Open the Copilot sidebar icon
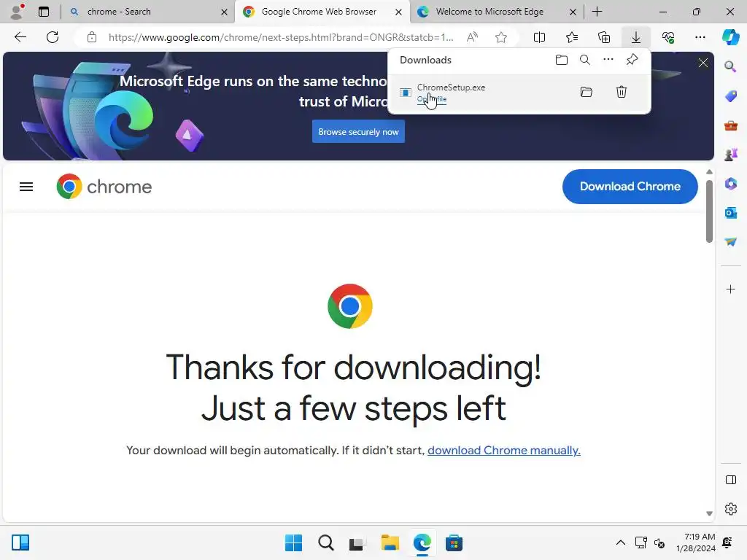Screen dimensions: 747x560 click(x=731, y=37)
